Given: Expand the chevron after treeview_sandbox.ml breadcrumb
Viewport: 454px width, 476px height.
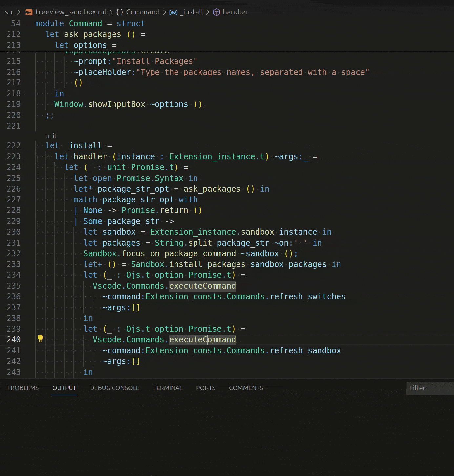Looking at the screenshot, I should [x=111, y=12].
